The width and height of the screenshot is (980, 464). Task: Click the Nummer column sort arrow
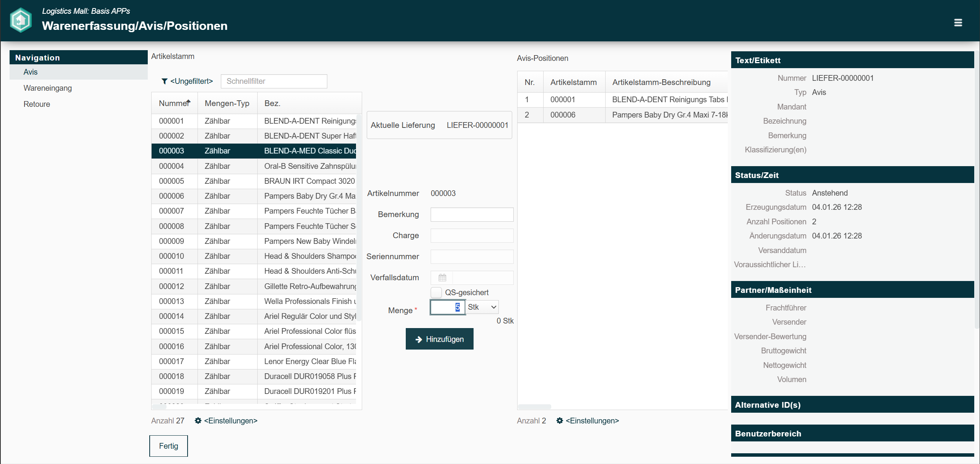click(x=188, y=102)
